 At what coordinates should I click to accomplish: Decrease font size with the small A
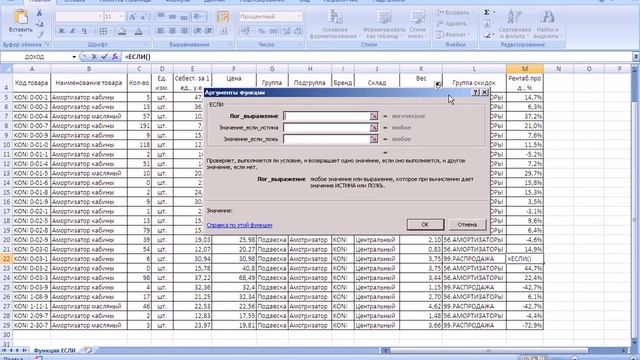(143, 17)
